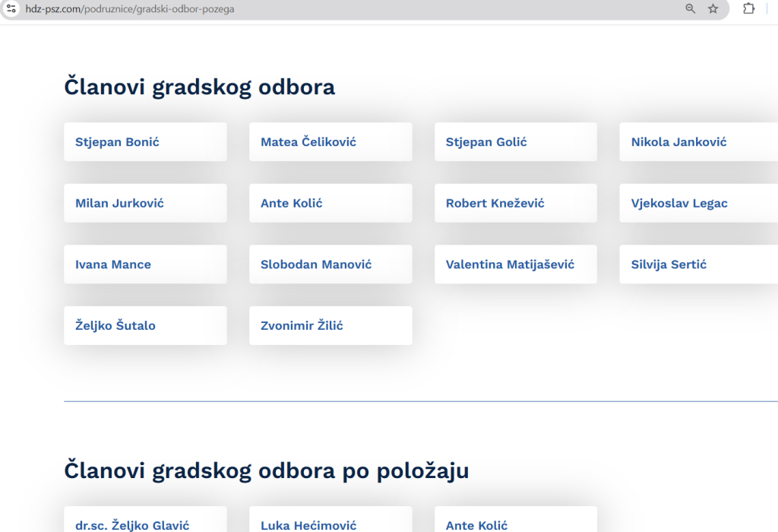Open Zvonimir Žilić member card
The width and height of the screenshot is (778, 532).
coord(330,325)
